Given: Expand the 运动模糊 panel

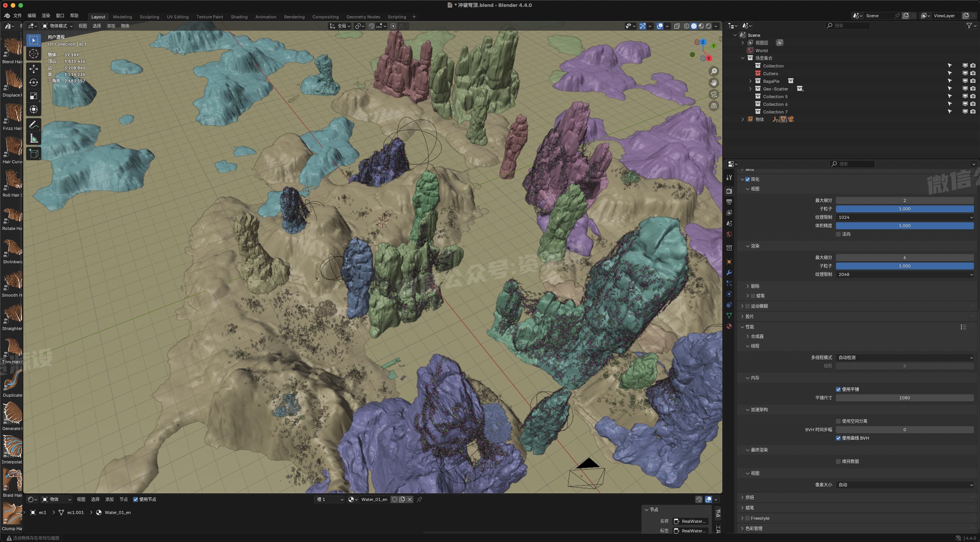Looking at the screenshot, I should pos(742,306).
